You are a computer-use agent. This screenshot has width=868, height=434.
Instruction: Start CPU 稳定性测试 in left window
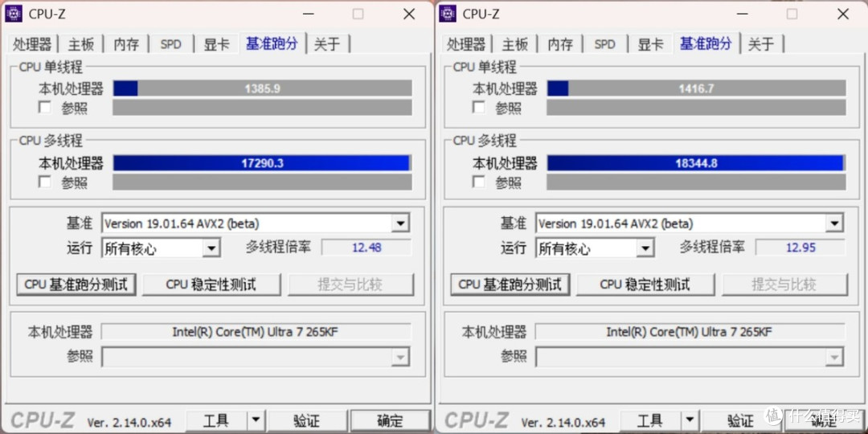(x=211, y=285)
